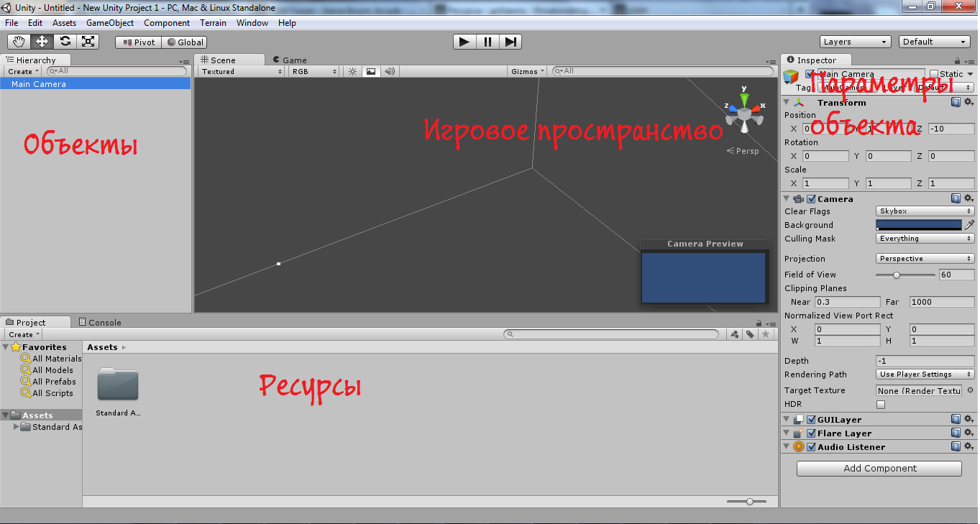
Task: Open the RGB render mode dropdown
Action: 313,71
